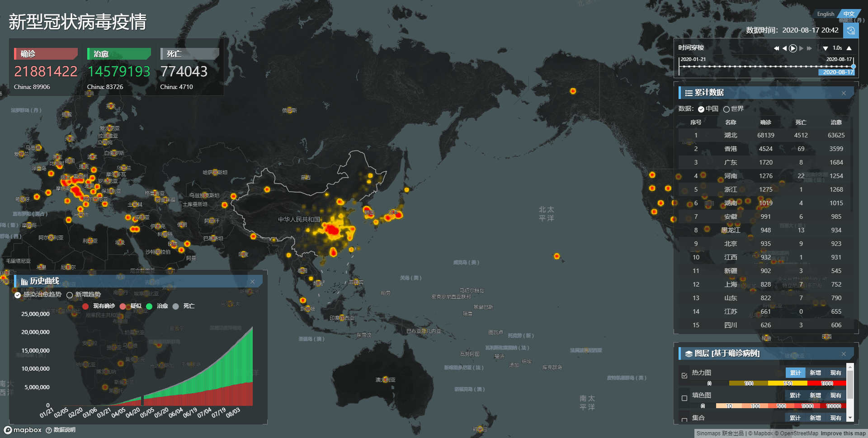
Task: Select the 世界 data radio button
Action: pos(726,109)
